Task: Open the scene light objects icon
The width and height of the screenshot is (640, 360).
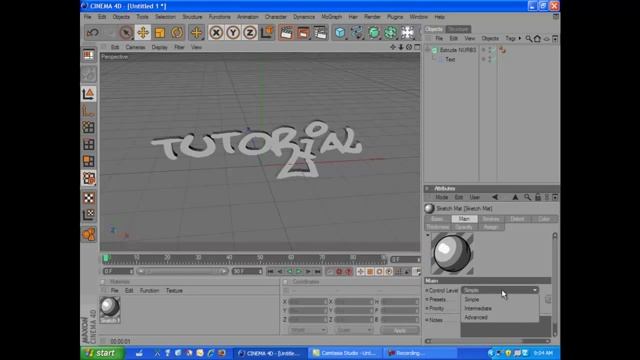Action: coord(407,33)
